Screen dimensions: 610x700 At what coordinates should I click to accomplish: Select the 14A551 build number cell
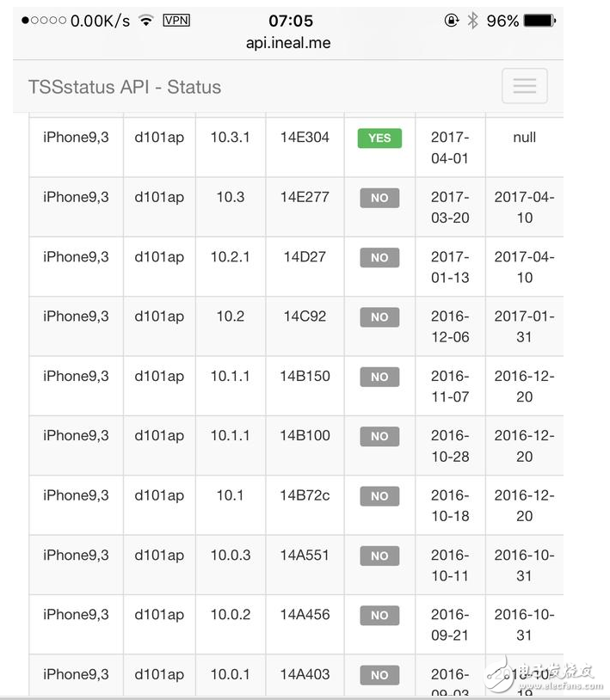point(303,556)
